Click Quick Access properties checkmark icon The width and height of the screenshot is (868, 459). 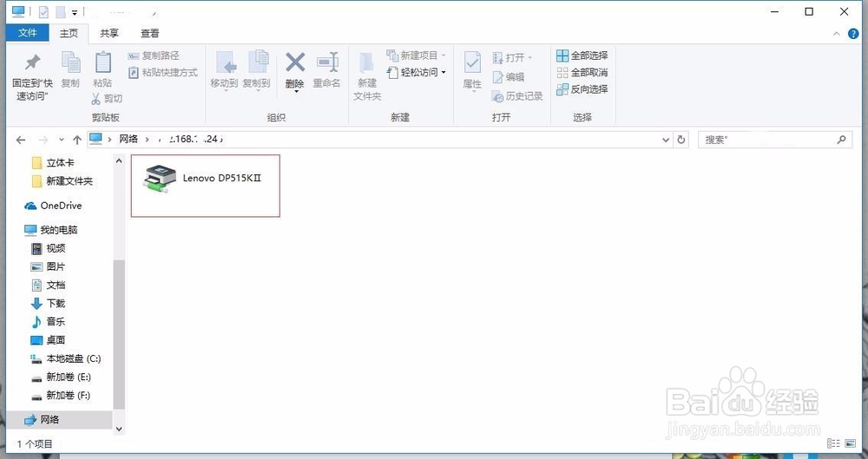43,11
